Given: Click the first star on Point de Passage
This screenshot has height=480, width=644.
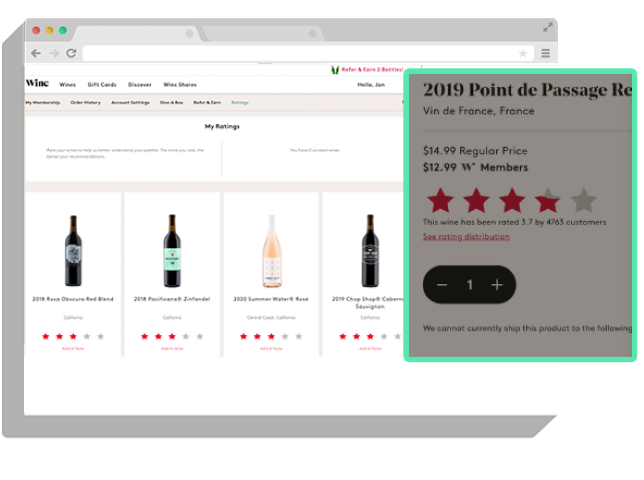Looking at the screenshot, I should (x=440, y=200).
